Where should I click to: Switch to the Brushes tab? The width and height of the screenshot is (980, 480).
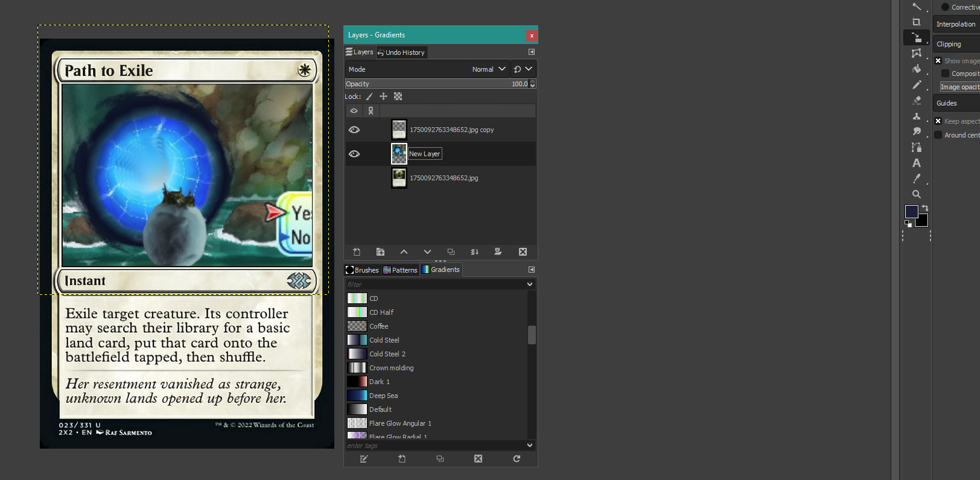tap(362, 270)
